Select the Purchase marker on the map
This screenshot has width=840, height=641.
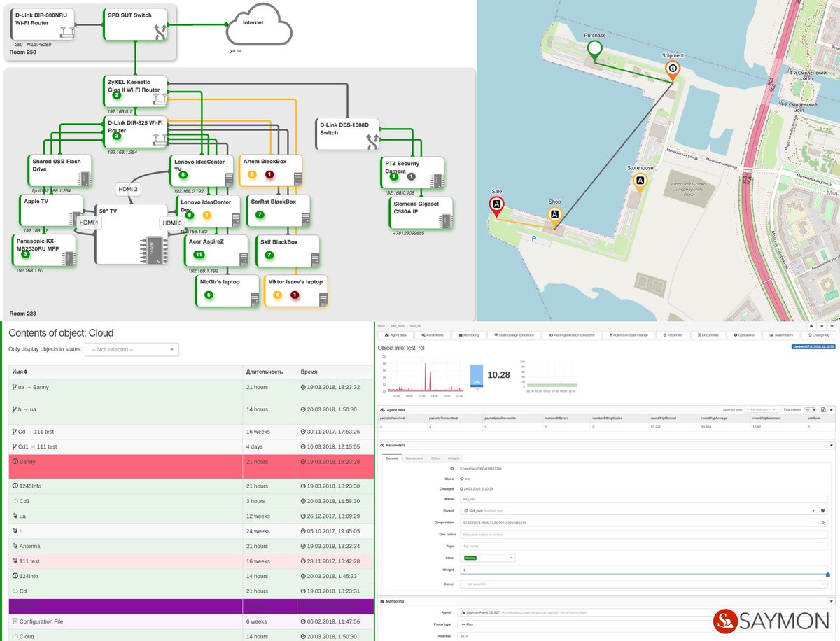594,50
